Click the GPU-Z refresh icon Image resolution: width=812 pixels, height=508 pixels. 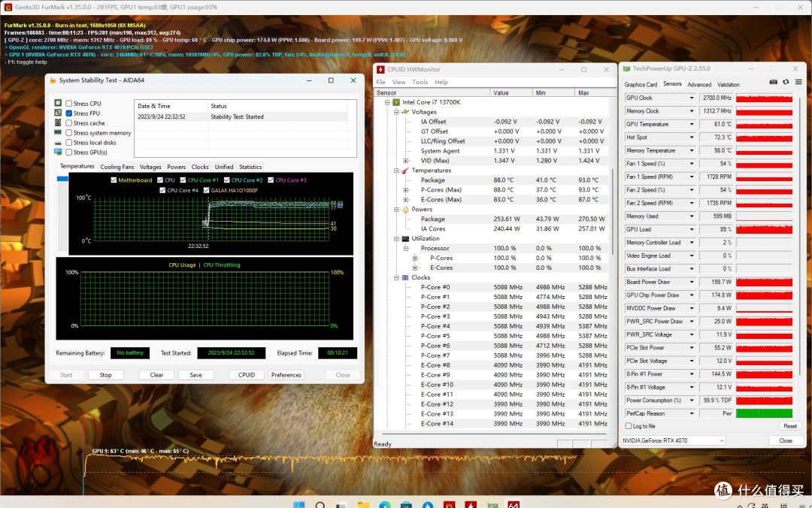click(786, 82)
